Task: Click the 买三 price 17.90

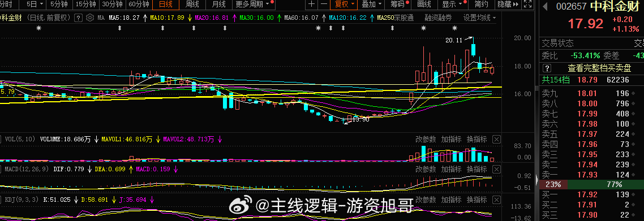Action: click(587, 215)
